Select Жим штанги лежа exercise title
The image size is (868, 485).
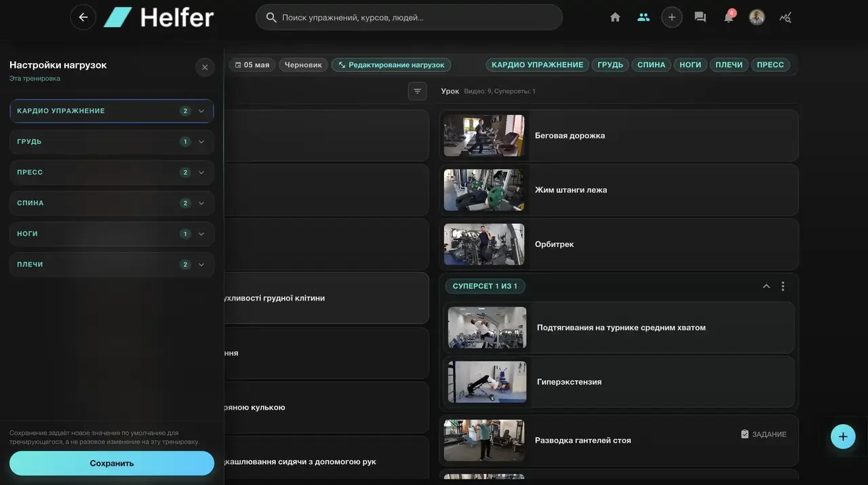571,190
